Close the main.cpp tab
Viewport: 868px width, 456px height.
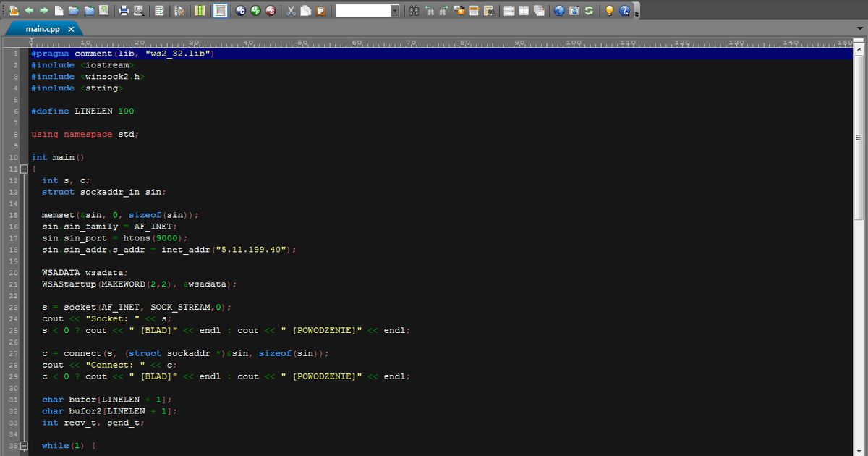coord(71,29)
